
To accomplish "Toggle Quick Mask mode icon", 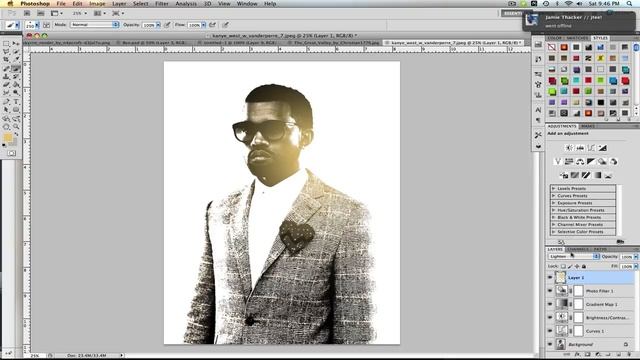I will click(x=11, y=153).
